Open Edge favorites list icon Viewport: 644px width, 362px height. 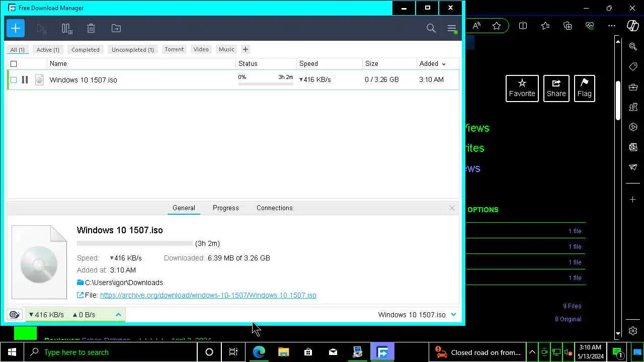pos(545,26)
